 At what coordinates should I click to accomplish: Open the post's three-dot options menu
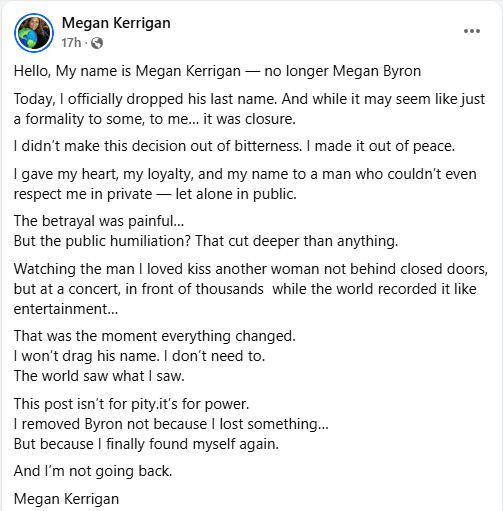(472, 31)
